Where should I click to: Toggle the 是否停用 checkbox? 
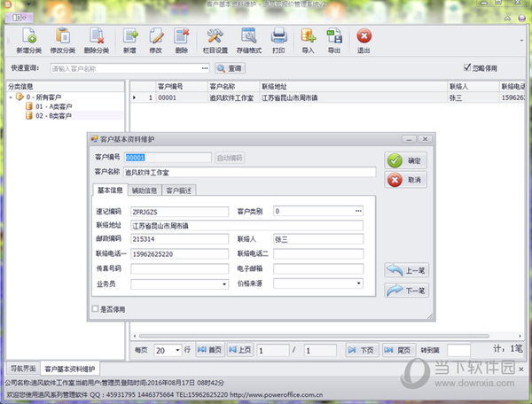[96, 309]
